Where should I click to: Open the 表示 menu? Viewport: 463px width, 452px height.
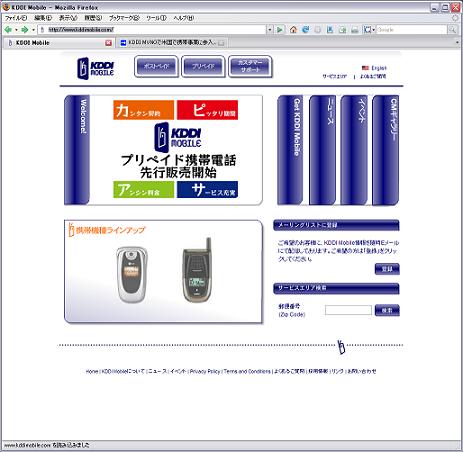point(68,18)
